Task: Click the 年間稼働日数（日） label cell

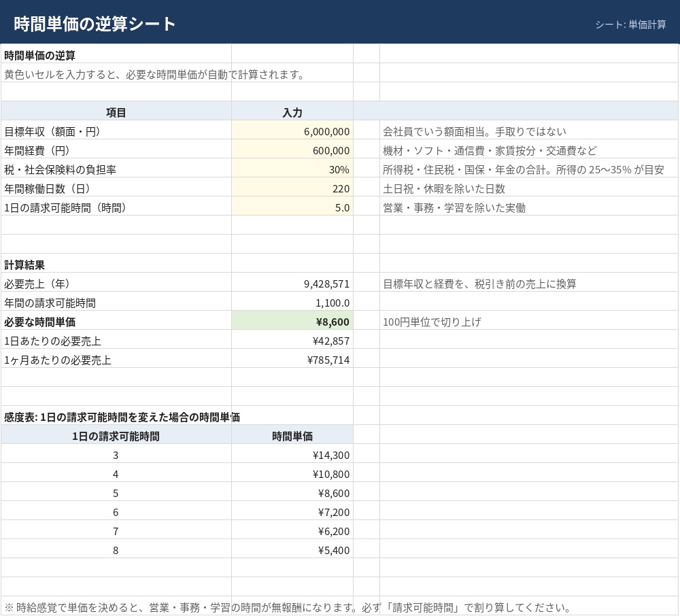Action: pyautogui.click(x=116, y=187)
